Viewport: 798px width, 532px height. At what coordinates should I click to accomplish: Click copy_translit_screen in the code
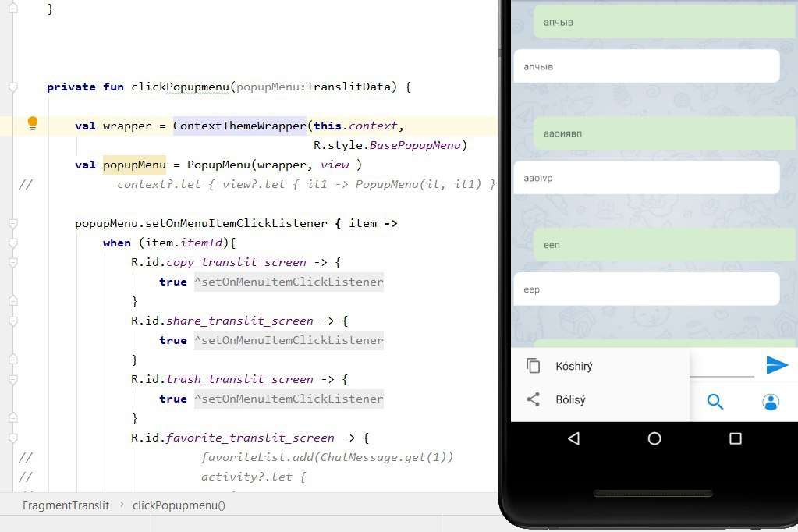pos(236,263)
